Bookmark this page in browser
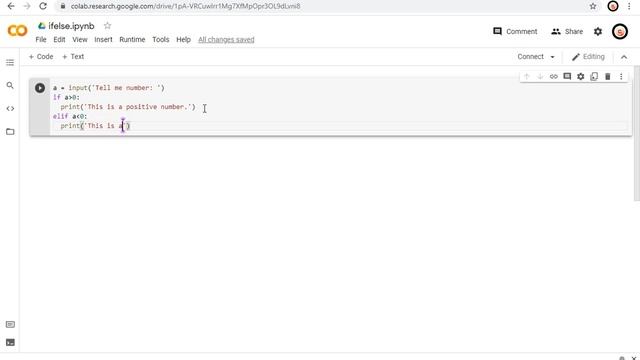The height and width of the screenshot is (360, 640). coord(593,6)
